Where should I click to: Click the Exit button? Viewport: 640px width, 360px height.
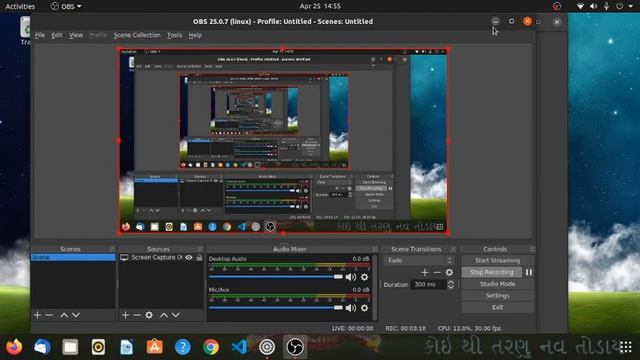click(498, 307)
